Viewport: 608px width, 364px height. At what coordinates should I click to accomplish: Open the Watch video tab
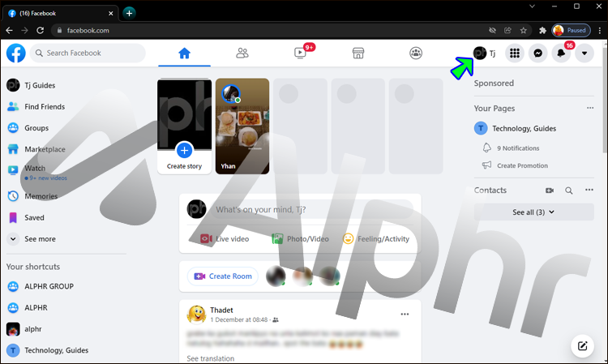click(300, 54)
